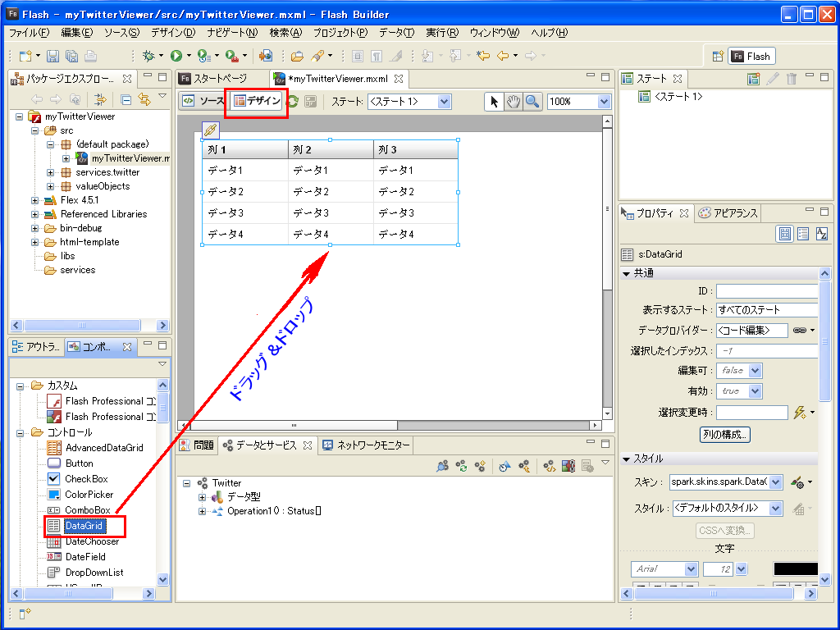Open the 編集可 dropdown
This screenshot has width=840, height=630.
(x=755, y=370)
